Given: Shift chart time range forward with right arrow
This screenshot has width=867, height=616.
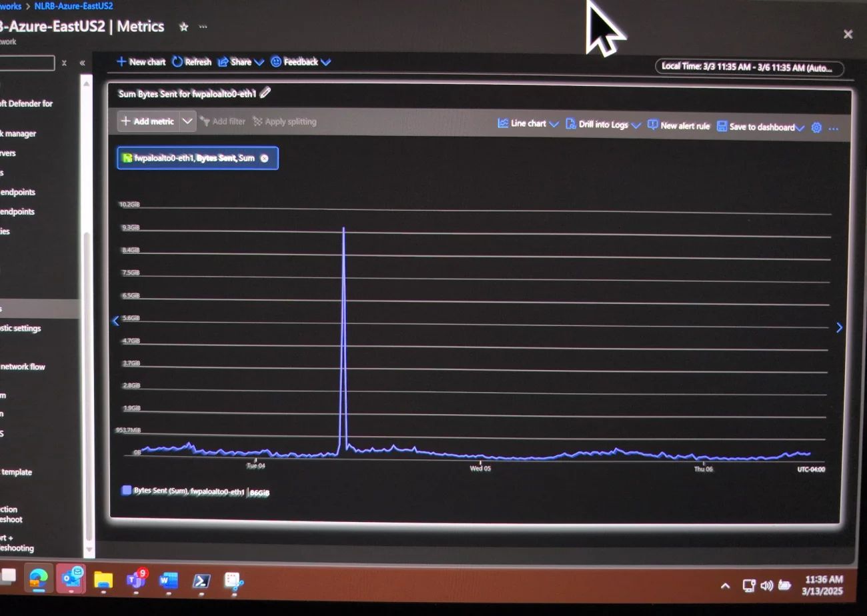Looking at the screenshot, I should pyautogui.click(x=839, y=327).
